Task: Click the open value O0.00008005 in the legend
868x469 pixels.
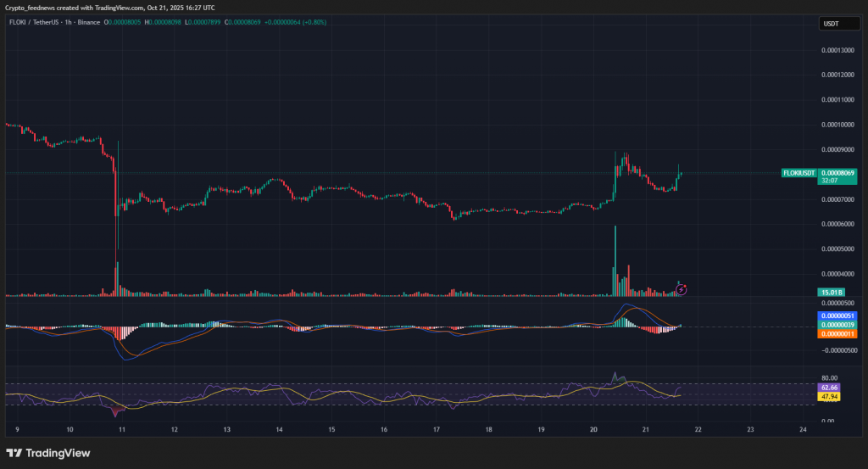Action: pyautogui.click(x=122, y=22)
